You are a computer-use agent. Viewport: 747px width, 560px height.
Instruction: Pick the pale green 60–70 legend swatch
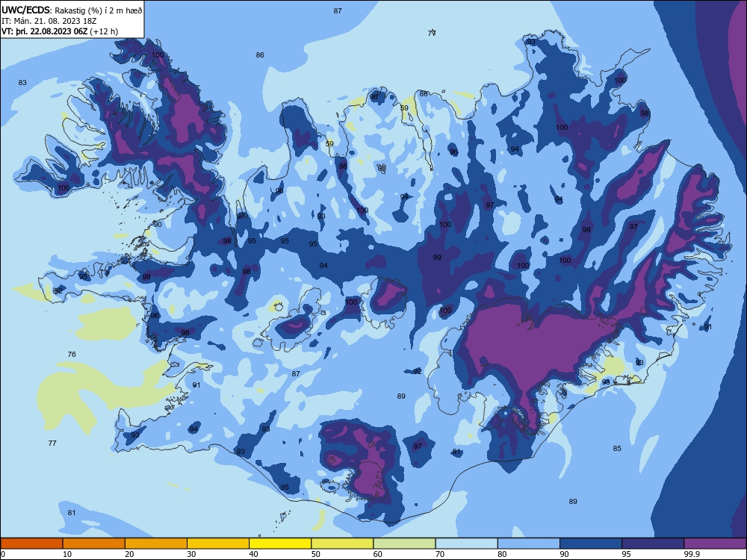coord(404,544)
